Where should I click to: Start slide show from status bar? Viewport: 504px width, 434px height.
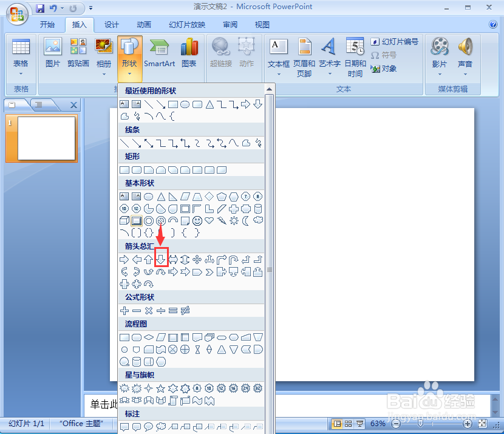pos(359,424)
